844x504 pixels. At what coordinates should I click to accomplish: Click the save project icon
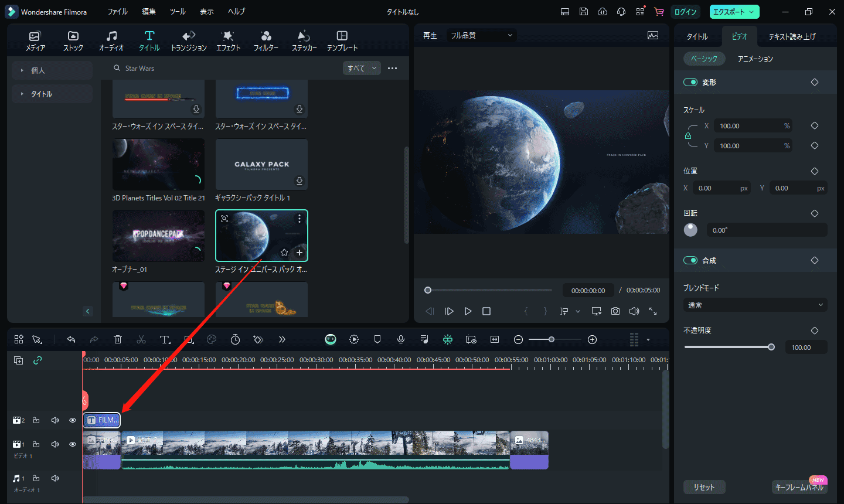[x=584, y=12]
